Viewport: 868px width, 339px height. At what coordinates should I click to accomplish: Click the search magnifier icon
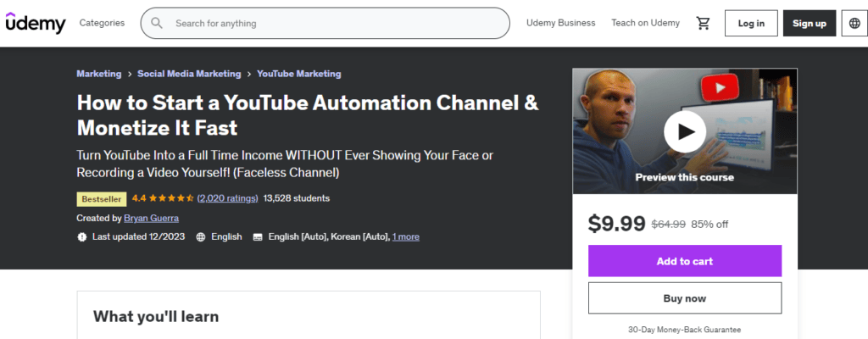point(157,23)
